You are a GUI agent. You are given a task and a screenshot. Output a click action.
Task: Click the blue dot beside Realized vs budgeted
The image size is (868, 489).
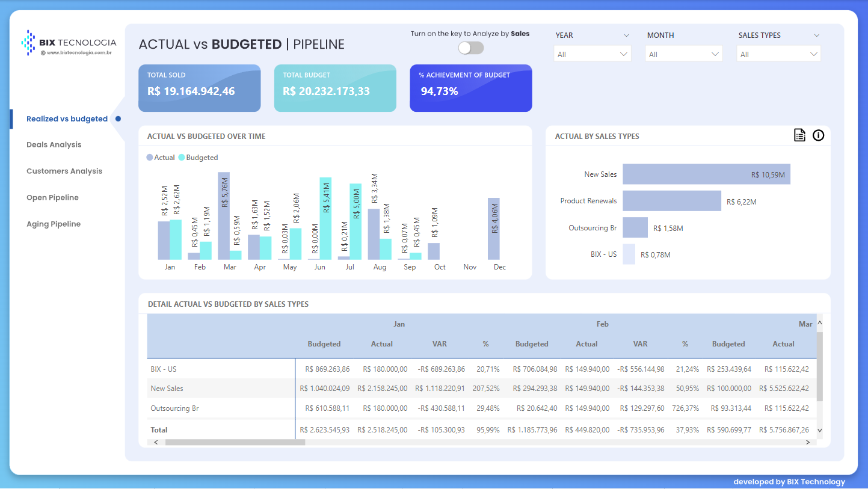point(119,118)
